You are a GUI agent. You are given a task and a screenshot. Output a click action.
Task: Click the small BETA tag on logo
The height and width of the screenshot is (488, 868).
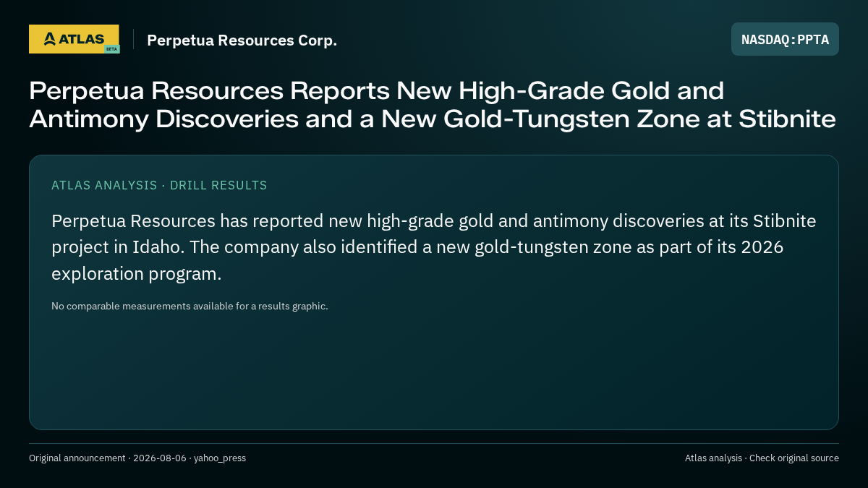click(111, 49)
